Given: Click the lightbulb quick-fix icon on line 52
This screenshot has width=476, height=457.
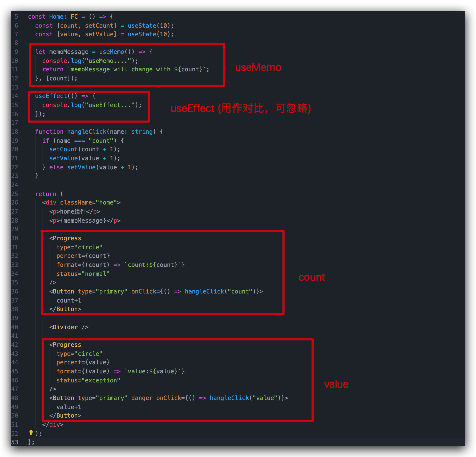Looking at the screenshot, I should 31,433.
